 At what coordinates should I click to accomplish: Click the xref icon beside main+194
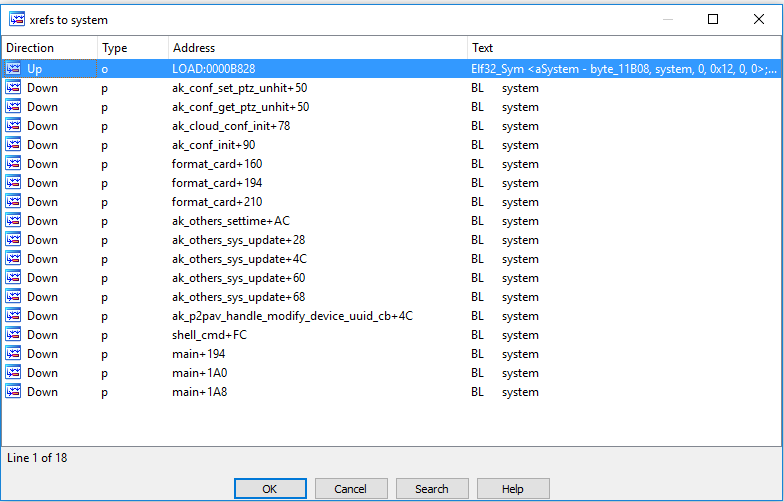click(14, 354)
